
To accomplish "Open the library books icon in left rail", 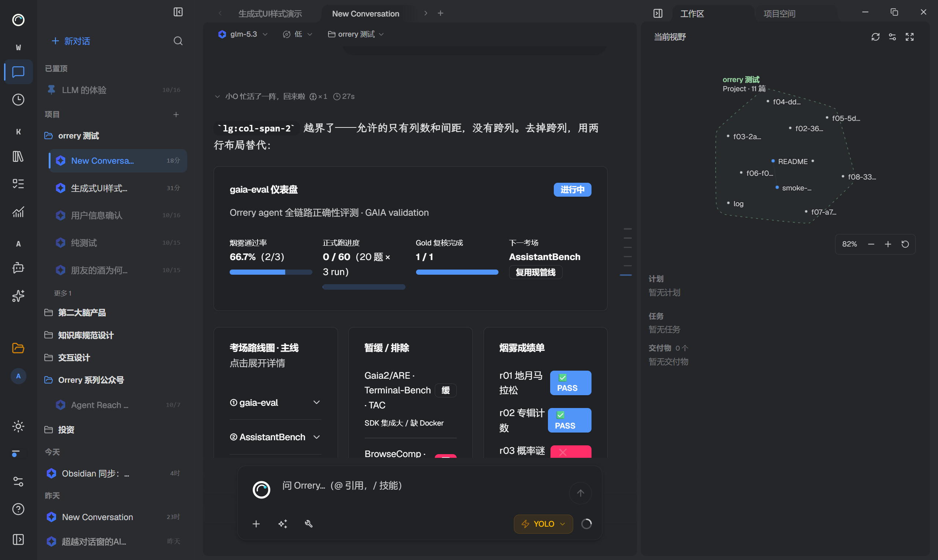I will pos(18,156).
